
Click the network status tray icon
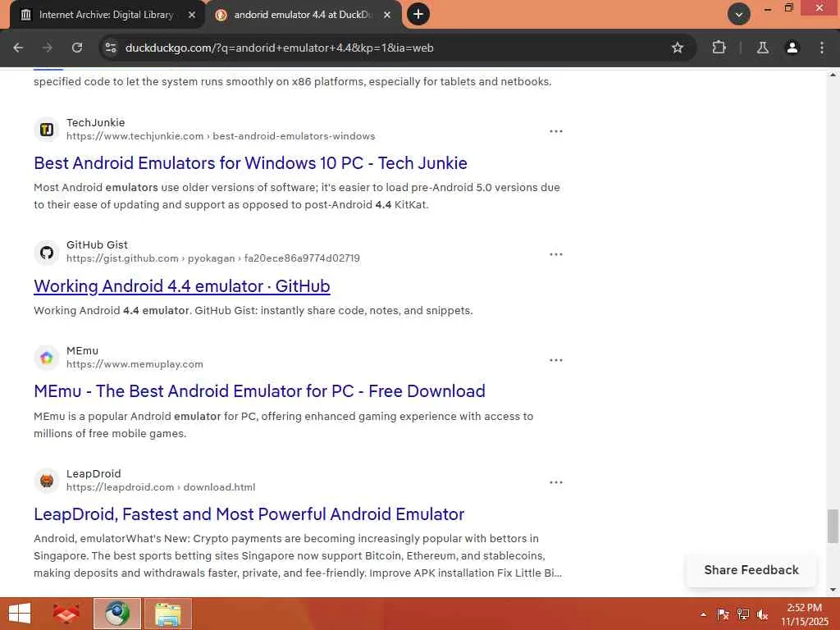743,614
